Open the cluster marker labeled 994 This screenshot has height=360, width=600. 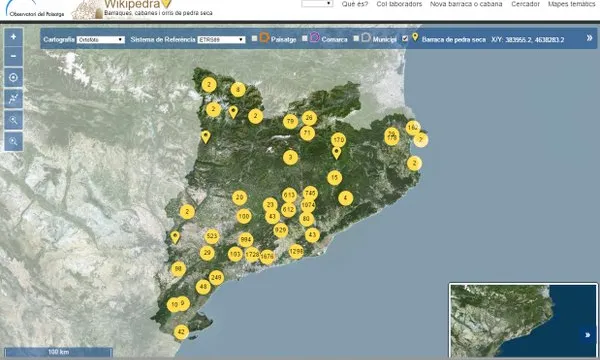tap(246, 240)
